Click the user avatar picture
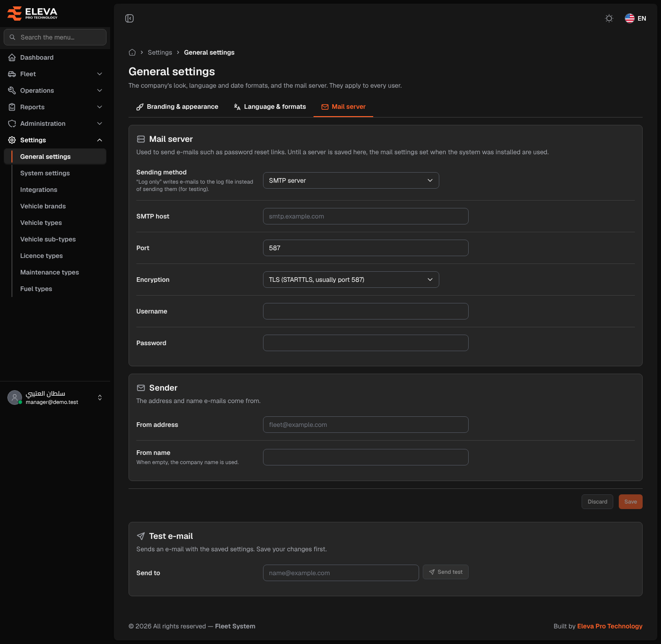The height and width of the screenshot is (644, 661). (x=15, y=398)
